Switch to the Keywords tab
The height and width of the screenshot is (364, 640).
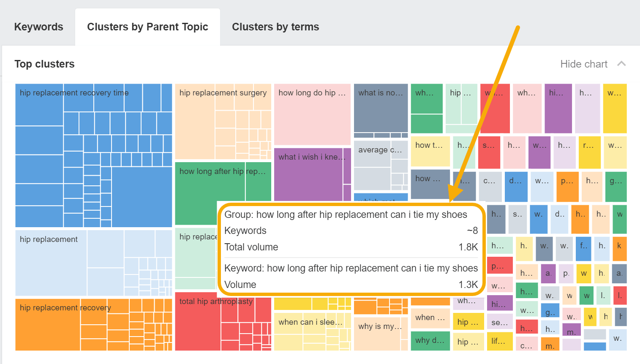[x=38, y=27]
